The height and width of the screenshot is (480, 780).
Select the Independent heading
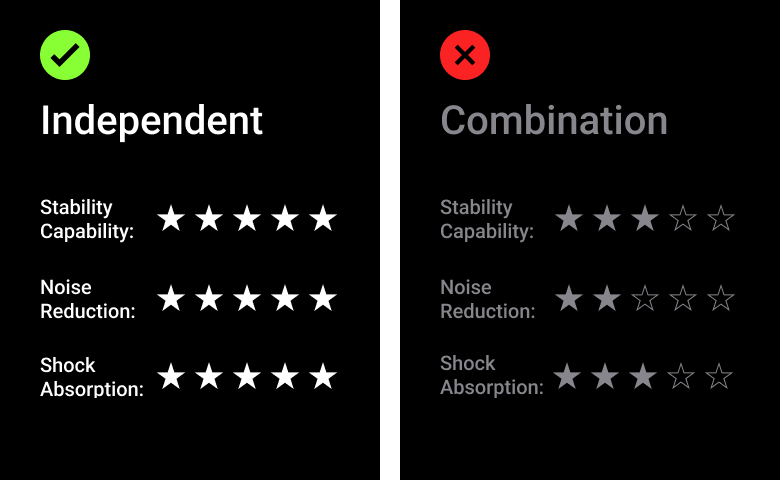(152, 121)
